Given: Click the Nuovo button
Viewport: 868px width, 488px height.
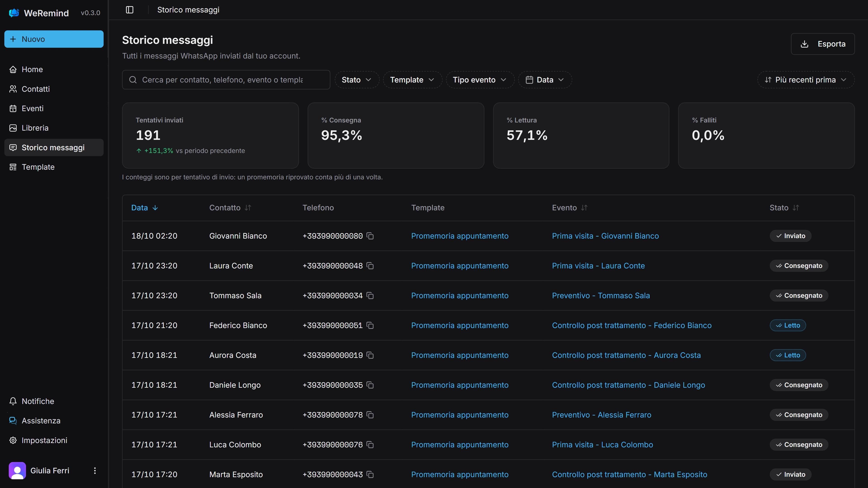Looking at the screenshot, I should click(54, 39).
